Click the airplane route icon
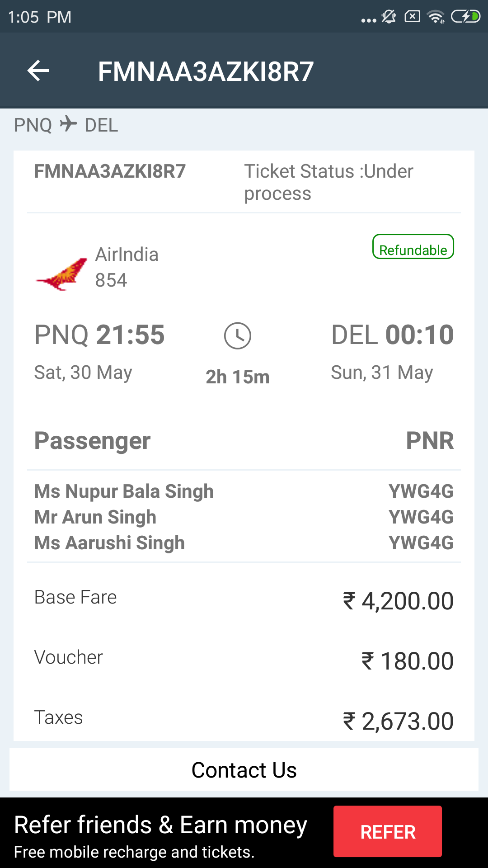 pos(68,124)
